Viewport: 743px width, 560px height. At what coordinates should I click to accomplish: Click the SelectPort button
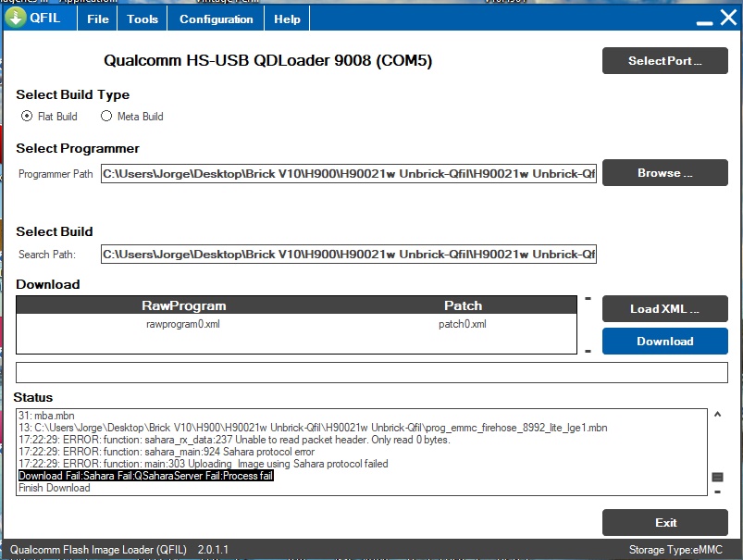[665, 61]
